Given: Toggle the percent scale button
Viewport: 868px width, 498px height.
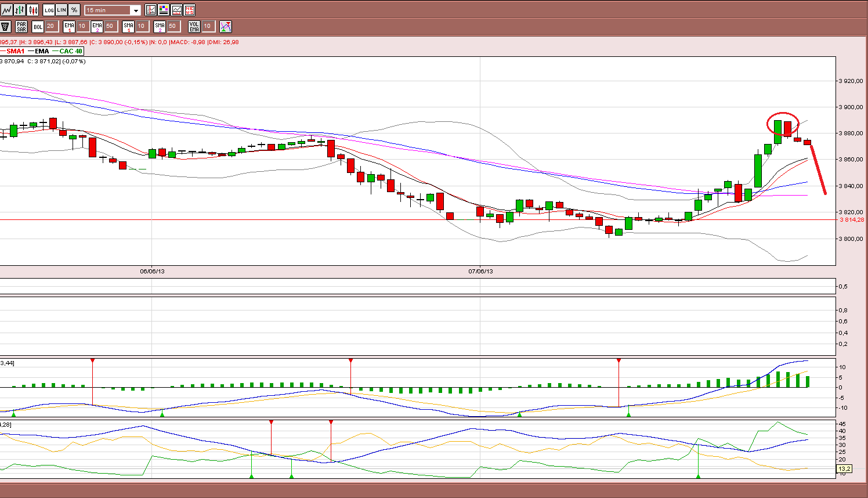Looking at the screenshot, I should click(74, 10).
